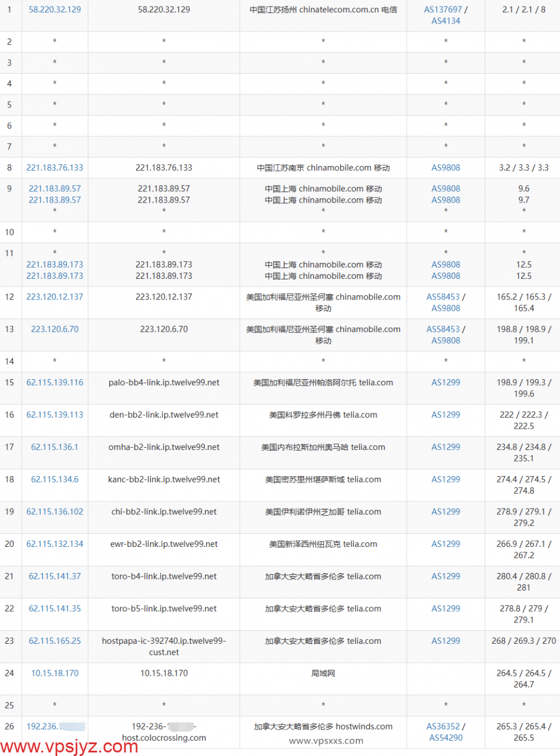Click latency value 265.3 / 265.4 / 265.5
The width and height of the screenshot is (560, 756).
click(524, 732)
